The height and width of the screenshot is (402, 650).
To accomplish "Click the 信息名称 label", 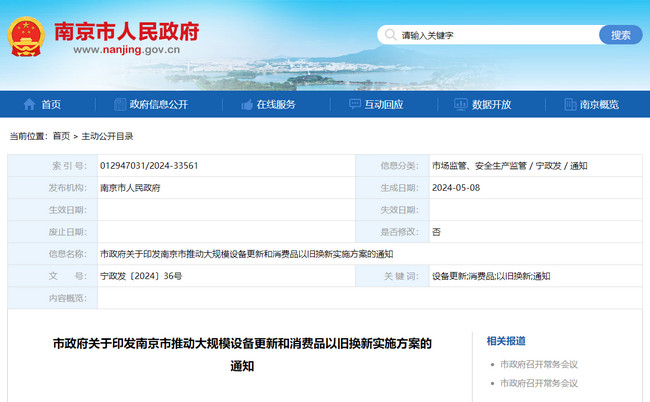I will [x=68, y=254].
